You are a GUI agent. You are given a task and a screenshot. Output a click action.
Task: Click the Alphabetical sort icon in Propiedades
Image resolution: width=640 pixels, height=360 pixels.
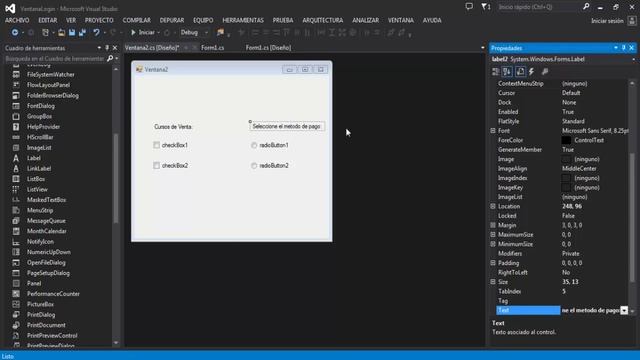[x=507, y=72]
